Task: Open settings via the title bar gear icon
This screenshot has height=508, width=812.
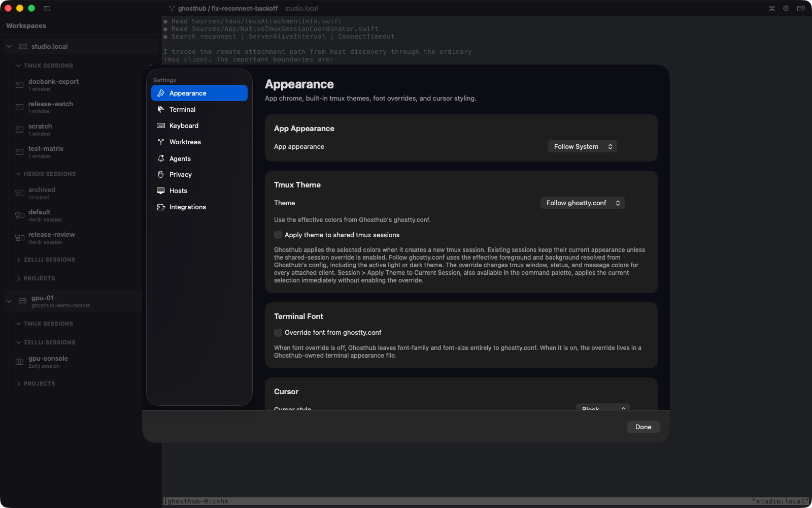Action: [x=786, y=8]
